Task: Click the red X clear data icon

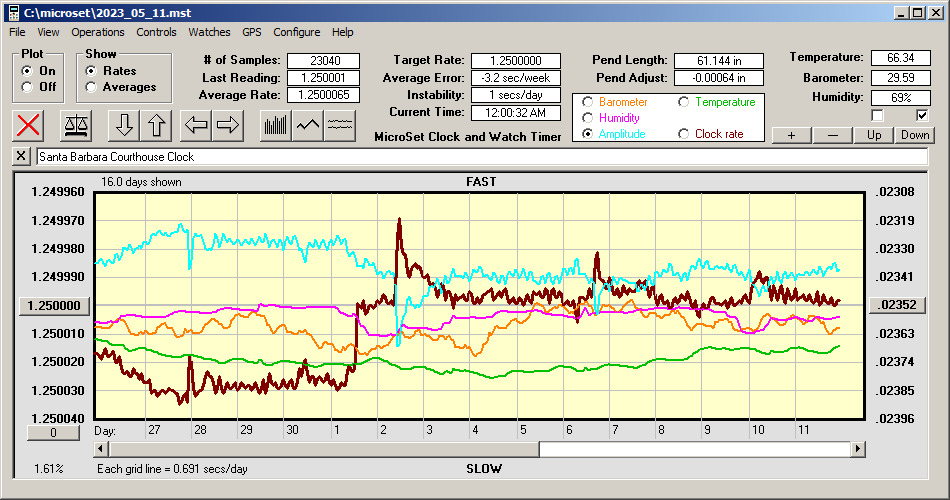Action: (x=28, y=125)
